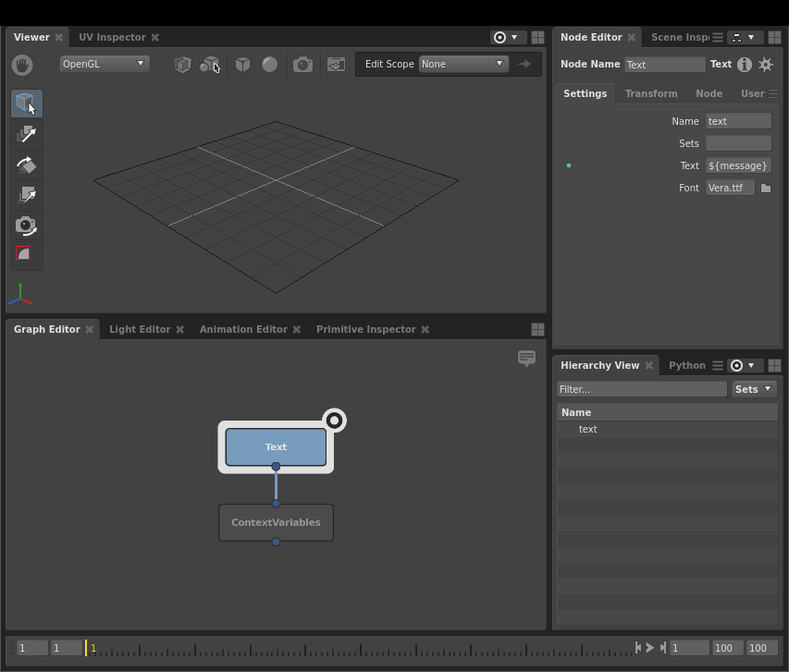Viewport: 789px width, 672px height.
Task: Expand the Edit Scope None dropdown
Action: coord(462,64)
